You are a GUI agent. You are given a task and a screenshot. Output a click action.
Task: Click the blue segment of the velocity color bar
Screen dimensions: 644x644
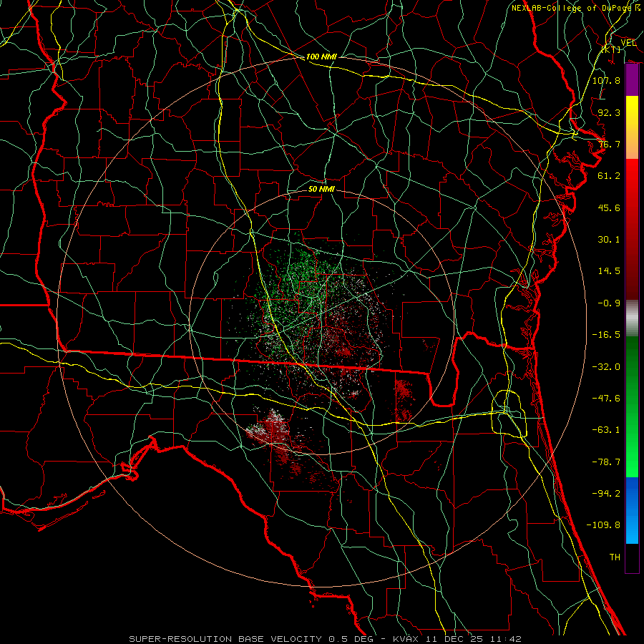click(x=632, y=510)
